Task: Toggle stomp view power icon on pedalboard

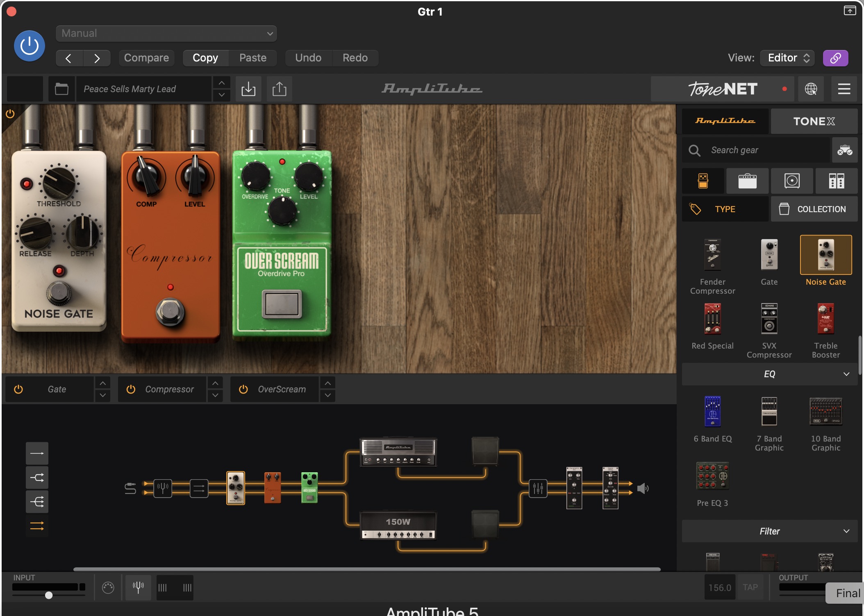Action: click(10, 114)
